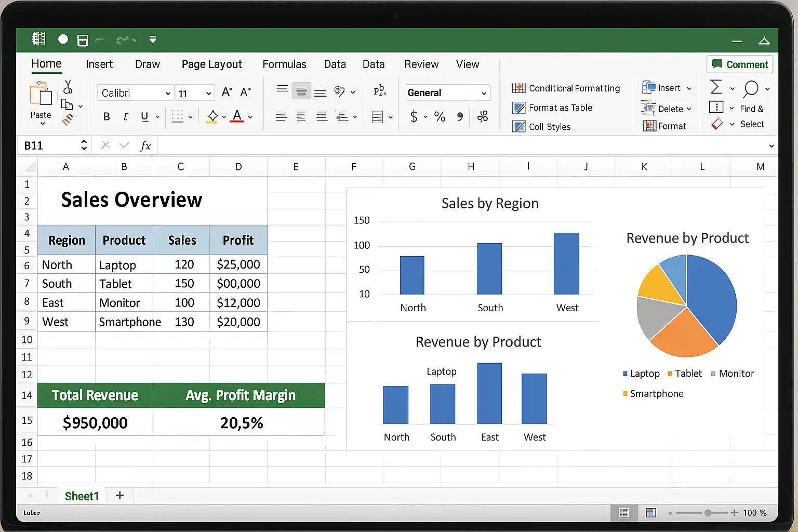Click the Find & Select magnifier icon
The image size is (798, 532).
[x=751, y=89]
